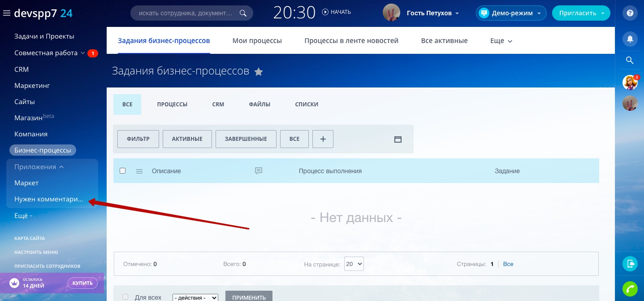Click the plus icon to add filter
The width and height of the screenshot is (644, 301).
323,139
